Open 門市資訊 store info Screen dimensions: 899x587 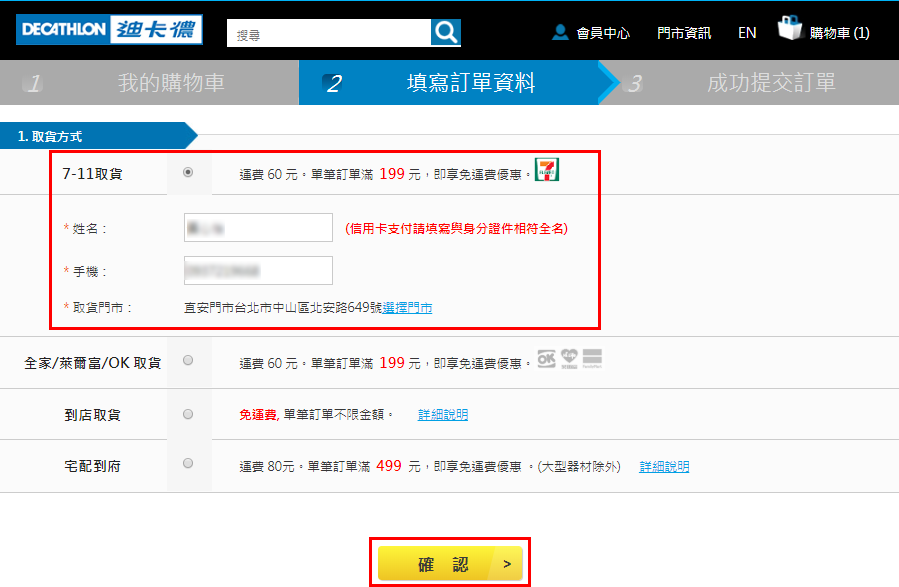pos(683,33)
